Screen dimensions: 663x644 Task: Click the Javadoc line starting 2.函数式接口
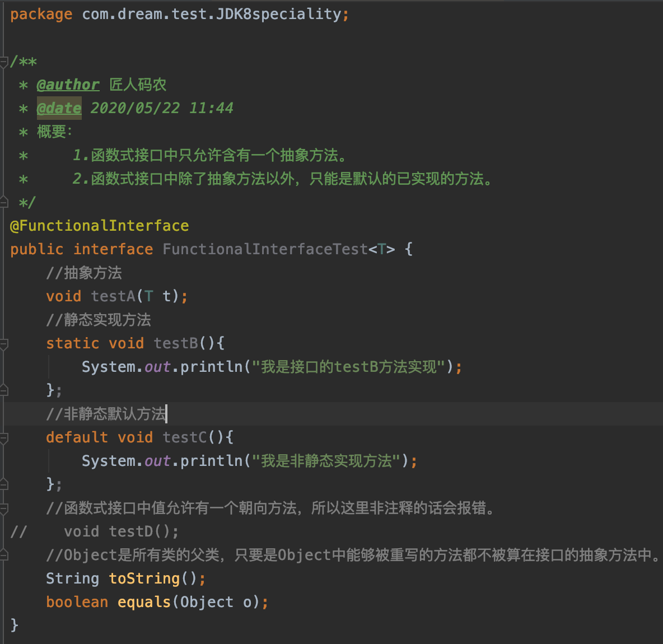coord(283,179)
